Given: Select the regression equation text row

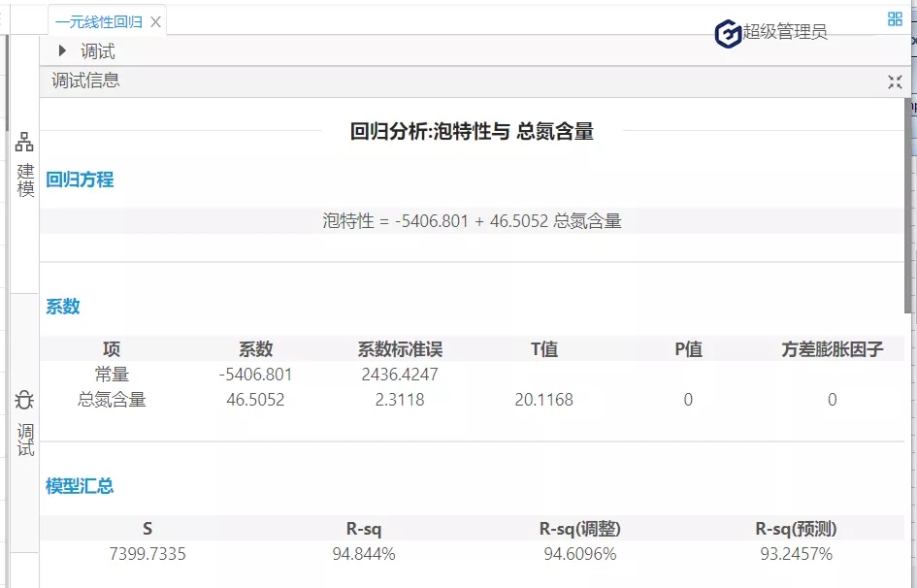Looking at the screenshot, I should coord(472,221).
